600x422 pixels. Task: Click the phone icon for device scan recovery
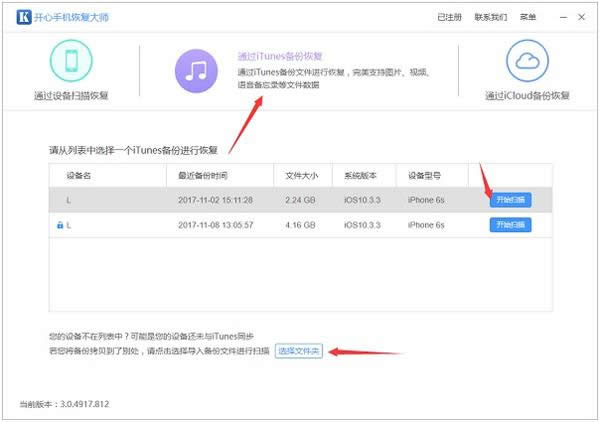pyautogui.click(x=70, y=62)
